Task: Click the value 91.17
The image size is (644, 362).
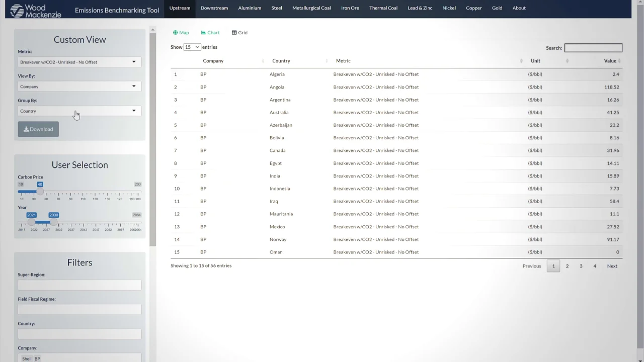Action: (613, 240)
